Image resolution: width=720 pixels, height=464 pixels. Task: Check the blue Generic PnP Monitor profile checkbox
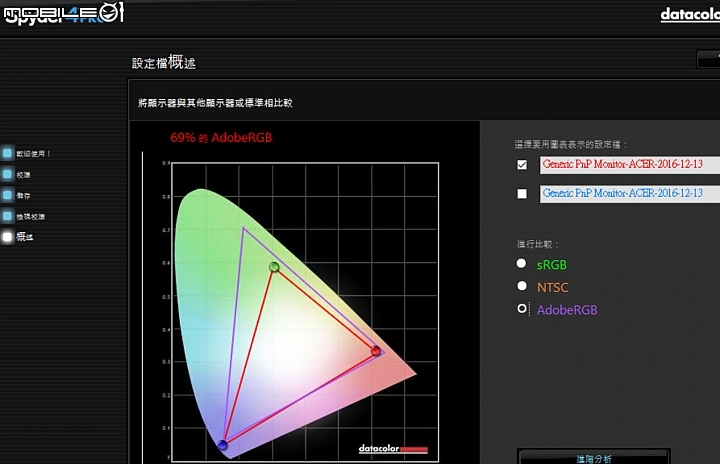(522, 193)
